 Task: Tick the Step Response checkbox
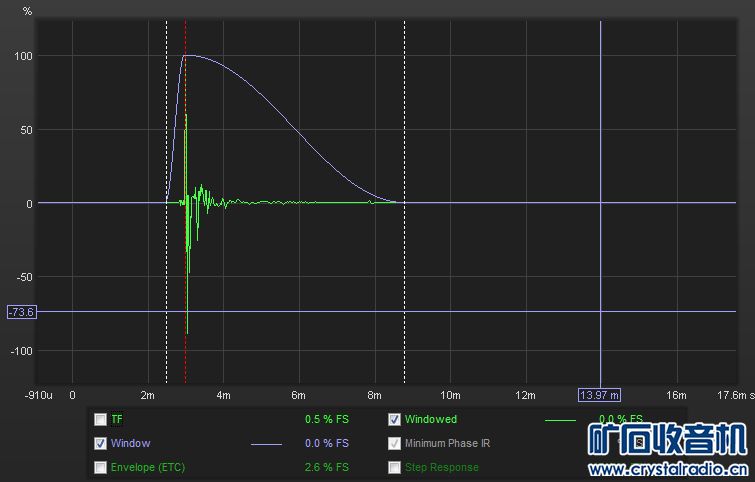[394, 467]
